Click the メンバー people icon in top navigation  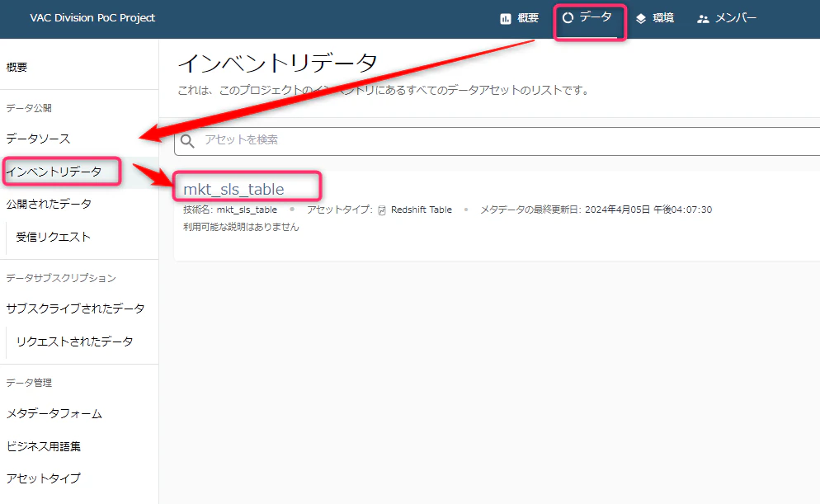tap(703, 19)
